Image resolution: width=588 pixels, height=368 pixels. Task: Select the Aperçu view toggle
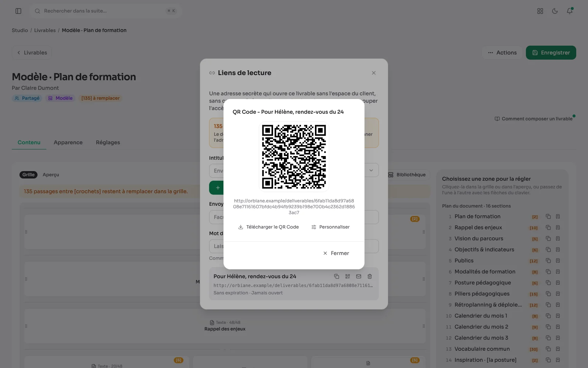[51, 175]
